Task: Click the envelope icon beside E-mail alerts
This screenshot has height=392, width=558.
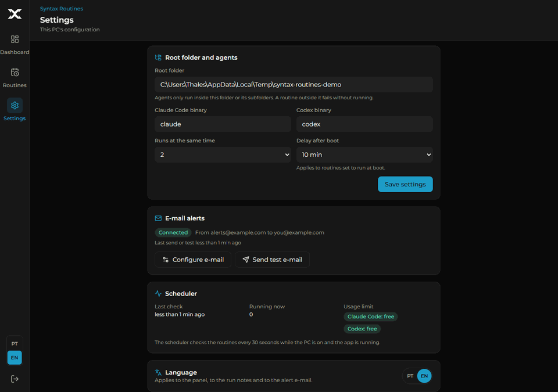Action: [x=158, y=218]
